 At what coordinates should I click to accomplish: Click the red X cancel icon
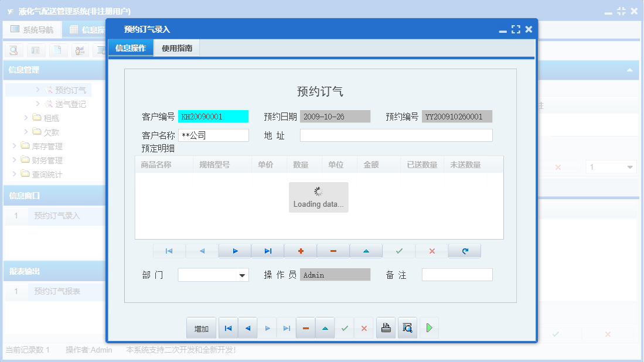[x=432, y=251]
